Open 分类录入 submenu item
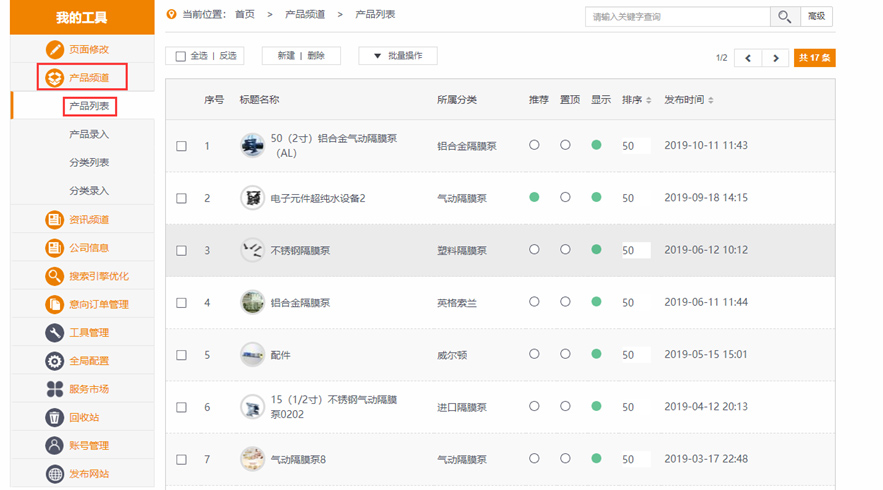The image size is (883, 490). (x=89, y=191)
